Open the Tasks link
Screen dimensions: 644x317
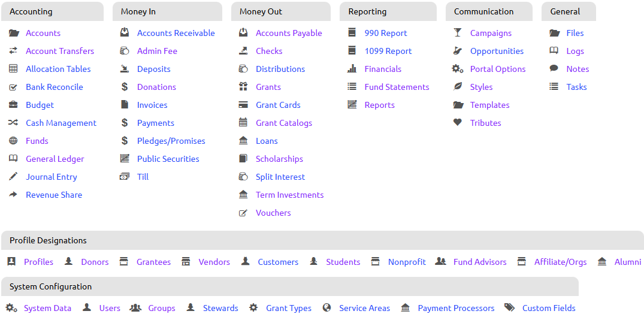(x=577, y=87)
